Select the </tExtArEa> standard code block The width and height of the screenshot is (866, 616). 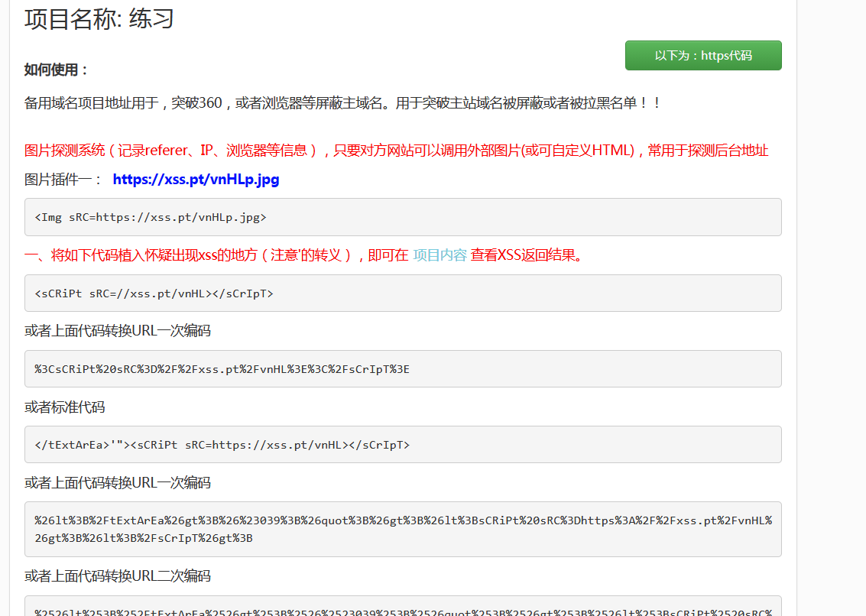(x=403, y=445)
